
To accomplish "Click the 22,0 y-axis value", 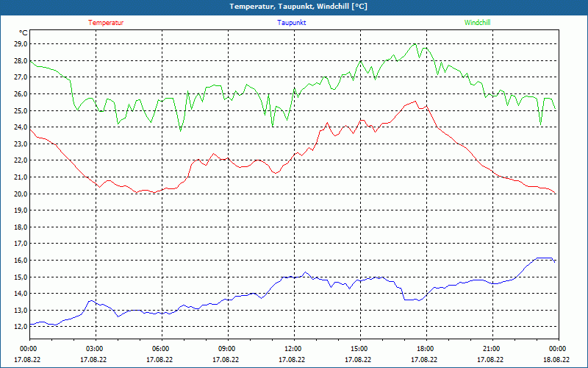I will pyautogui.click(x=21, y=160).
